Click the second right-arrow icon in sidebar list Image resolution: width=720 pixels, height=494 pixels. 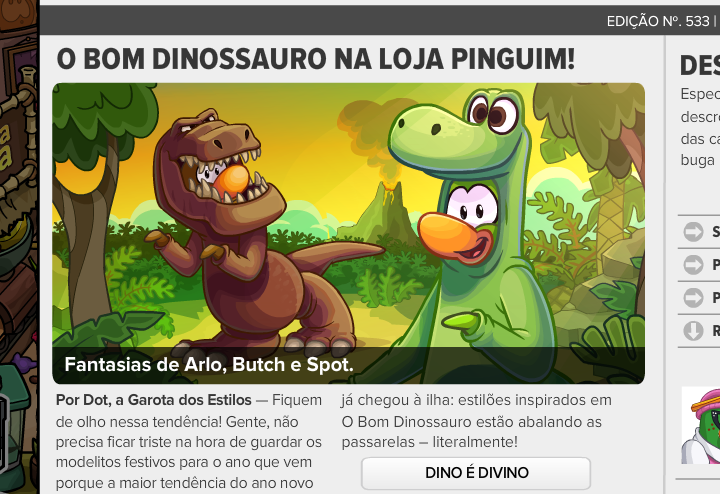click(x=693, y=264)
